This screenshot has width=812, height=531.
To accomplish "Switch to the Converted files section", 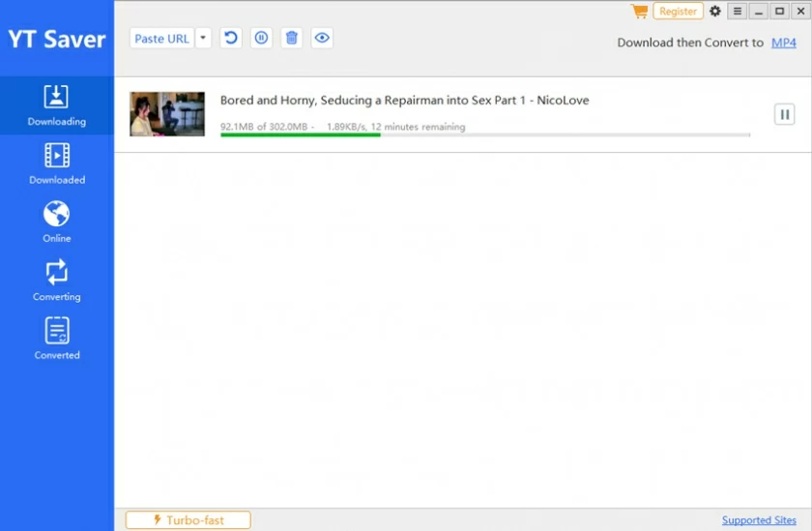I will pyautogui.click(x=56, y=339).
